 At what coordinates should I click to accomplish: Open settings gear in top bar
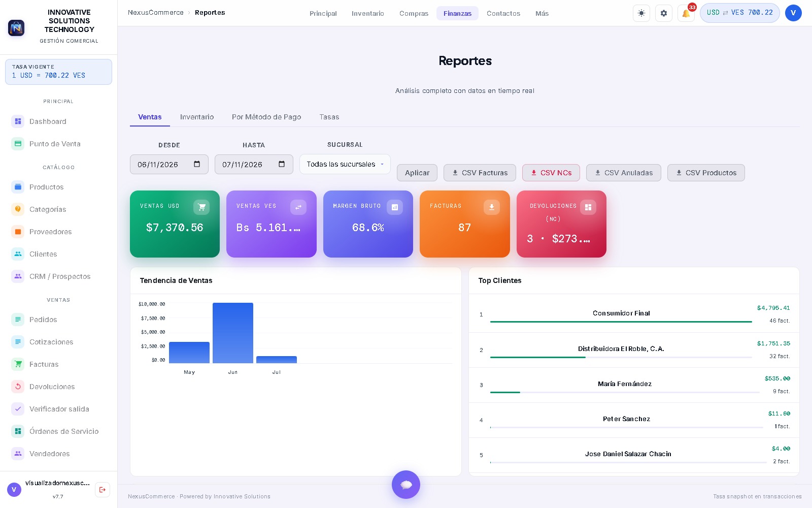pos(664,13)
